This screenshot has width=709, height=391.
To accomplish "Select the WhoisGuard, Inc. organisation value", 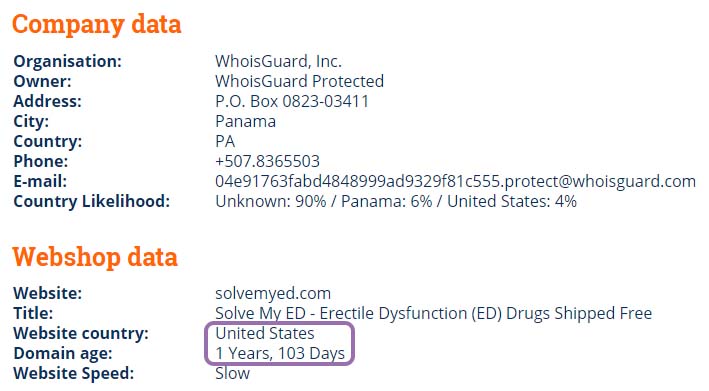I will click(279, 61).
